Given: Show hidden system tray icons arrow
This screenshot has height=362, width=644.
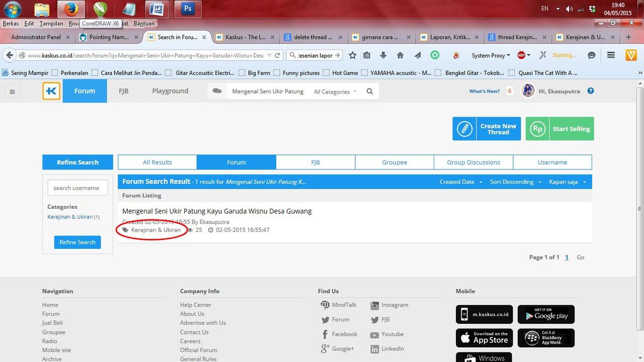Looking at the screenshot, I should (558, 9).
